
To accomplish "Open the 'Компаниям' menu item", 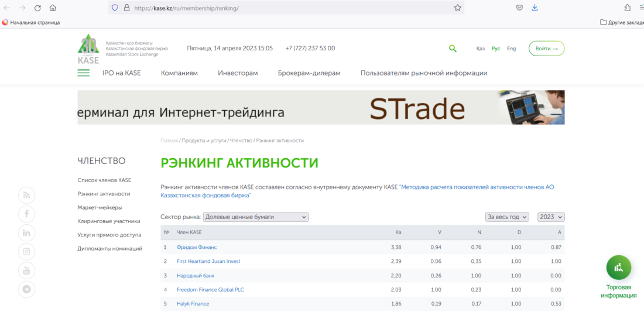I will point(179,73).
